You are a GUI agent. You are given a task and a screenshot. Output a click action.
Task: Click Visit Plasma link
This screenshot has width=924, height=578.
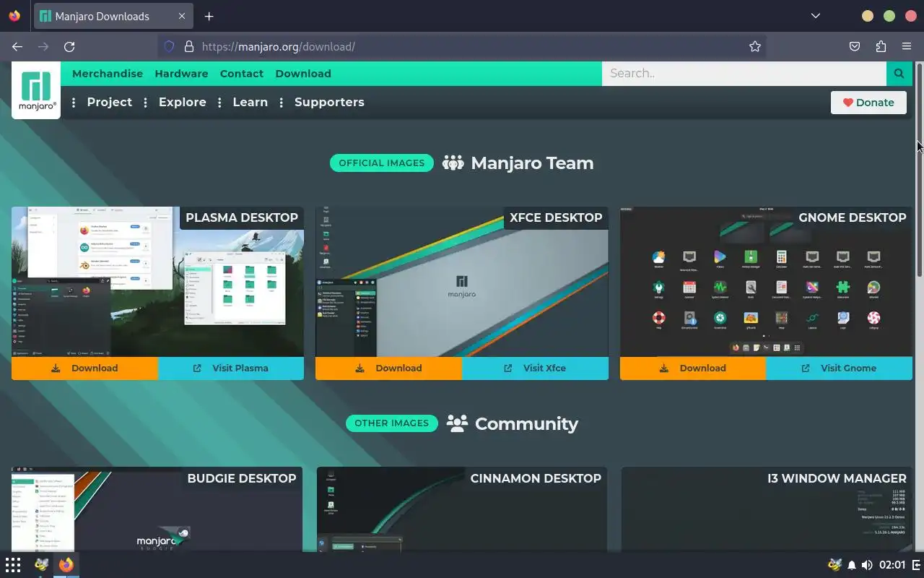point(231,368)
